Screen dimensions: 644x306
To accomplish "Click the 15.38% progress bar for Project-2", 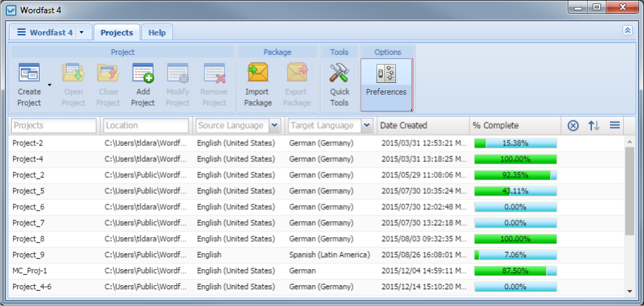I will [x=515, y=143].
